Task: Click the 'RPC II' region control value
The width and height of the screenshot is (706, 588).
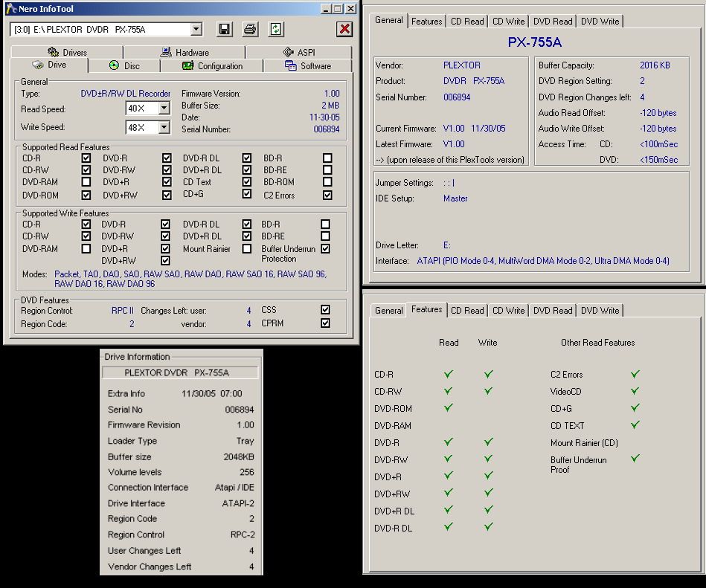Action: (x=123, y=311)
